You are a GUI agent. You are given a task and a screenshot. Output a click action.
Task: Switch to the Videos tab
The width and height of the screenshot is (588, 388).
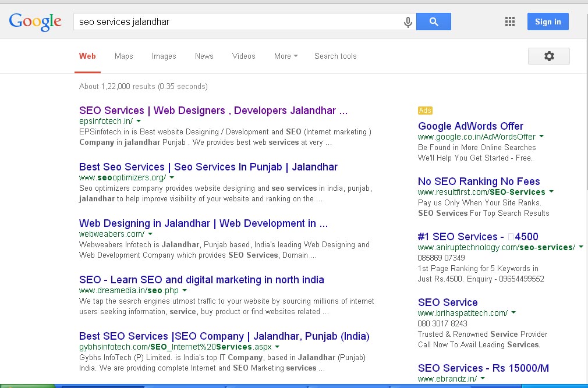coord(243,56)
